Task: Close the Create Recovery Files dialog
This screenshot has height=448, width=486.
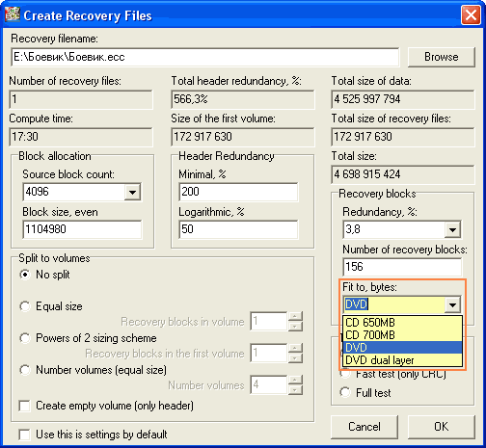Action: 471,15
